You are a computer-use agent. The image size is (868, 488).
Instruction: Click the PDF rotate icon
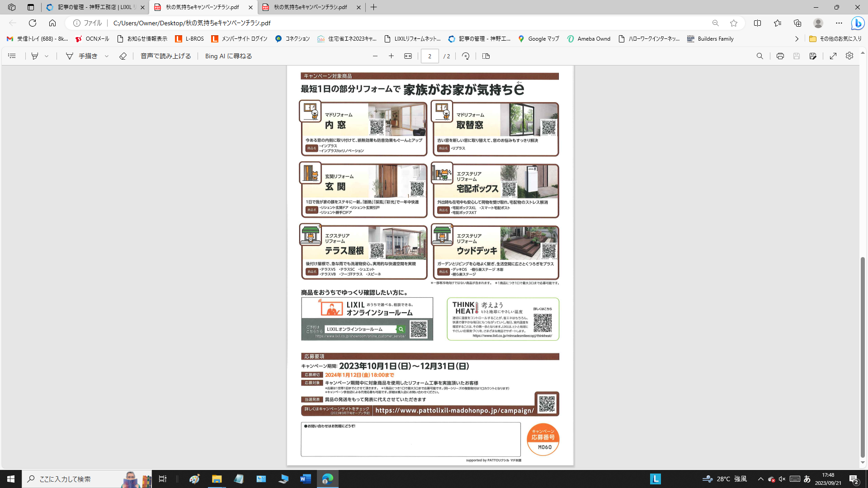point(466,56)
